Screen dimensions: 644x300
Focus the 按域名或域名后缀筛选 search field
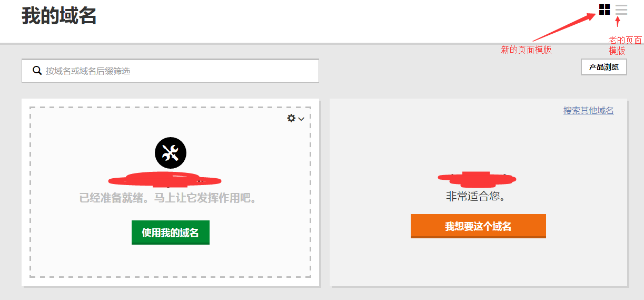click(170, 71)
